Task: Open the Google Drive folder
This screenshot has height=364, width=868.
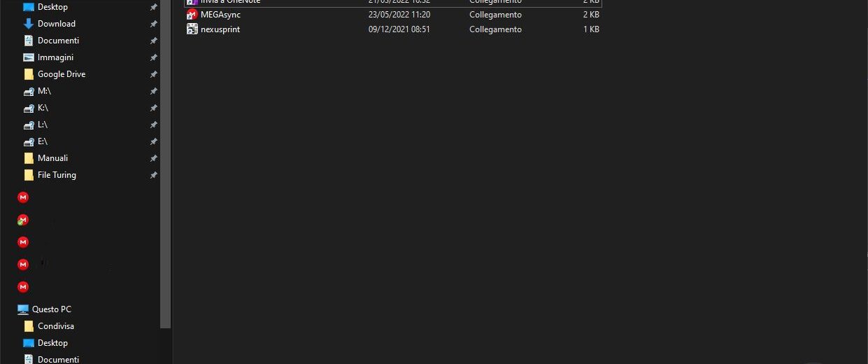Action: [61, 74]
